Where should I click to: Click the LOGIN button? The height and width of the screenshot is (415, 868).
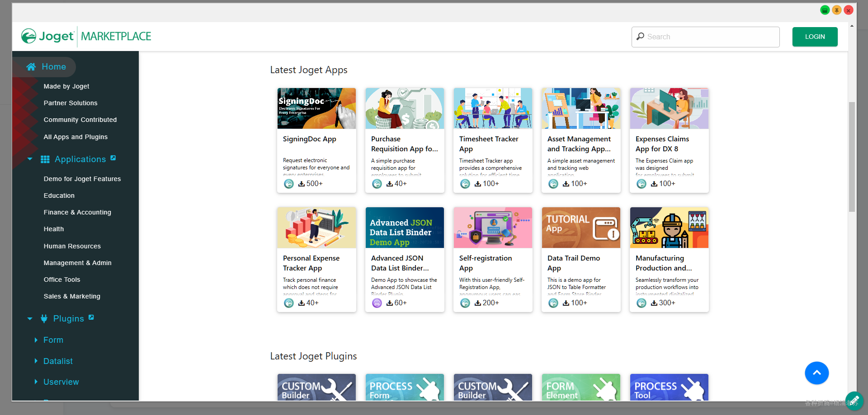click(815, 37)
